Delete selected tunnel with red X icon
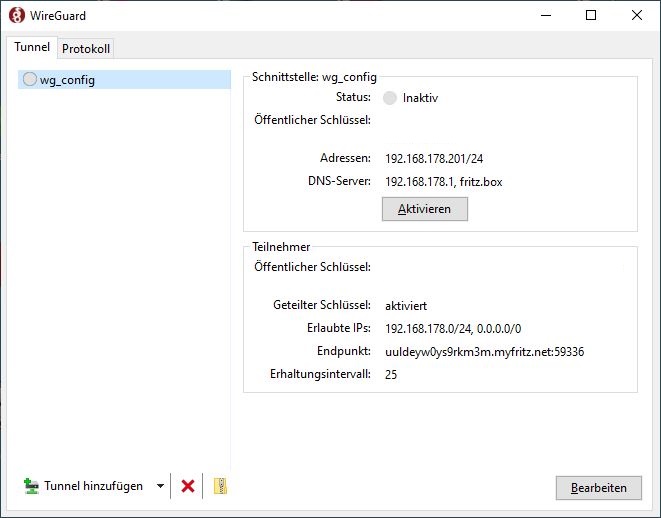 pyautogui.click(x=187, y=487)
